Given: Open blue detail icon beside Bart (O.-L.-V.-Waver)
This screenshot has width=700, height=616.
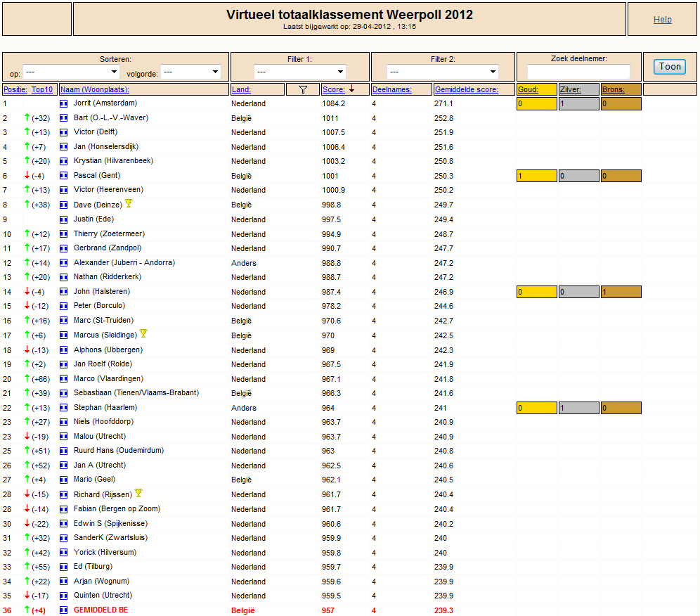Looking at the screenshot, I should (x=64, y=118).
